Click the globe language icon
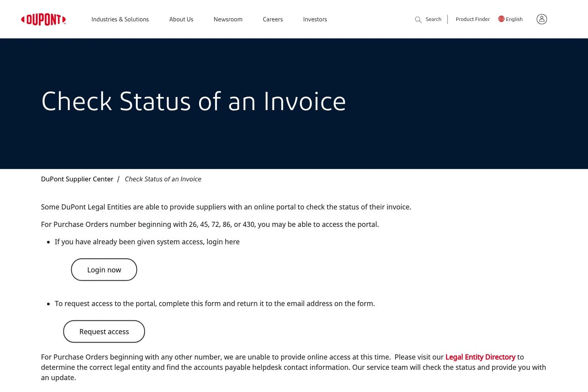 click(501, 19)
